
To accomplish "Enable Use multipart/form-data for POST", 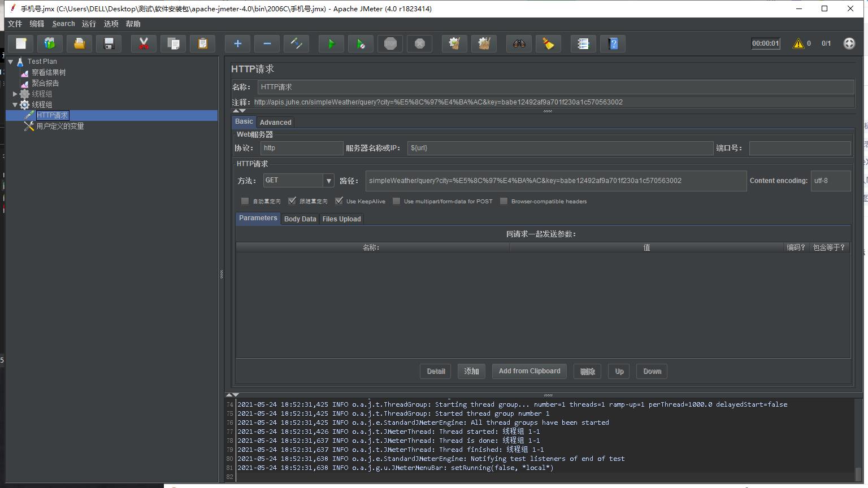I will [397, 201].
